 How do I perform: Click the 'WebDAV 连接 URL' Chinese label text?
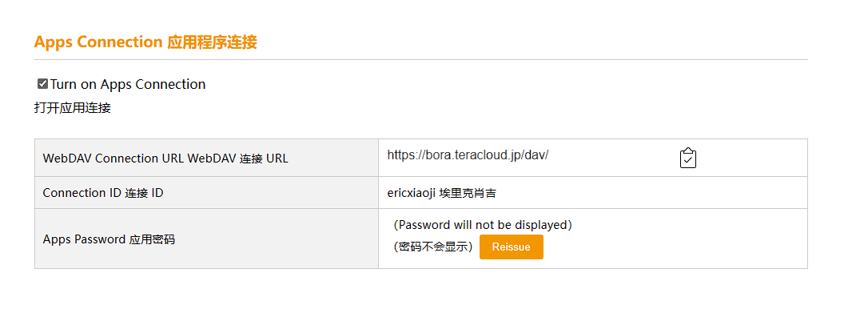pos(237,159)
